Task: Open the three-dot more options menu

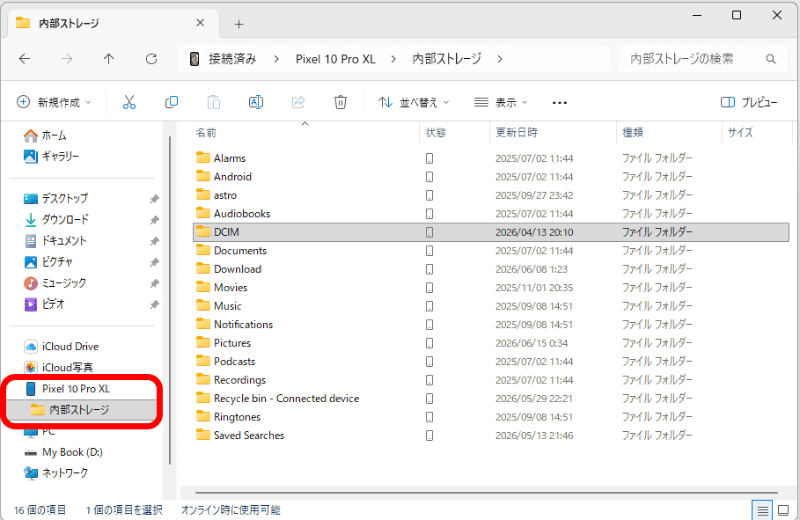Action: pos(559,103)
